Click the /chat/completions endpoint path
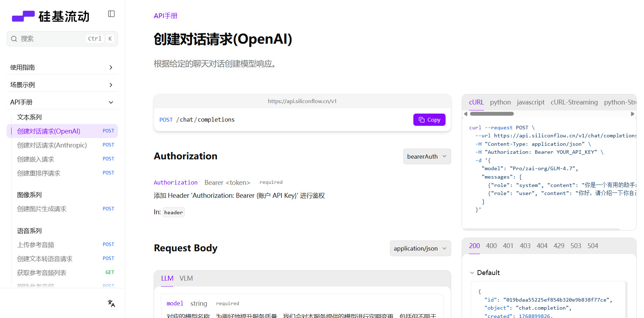Image resolution: width=644 pixels, height=318 pixels. pyautogui.click(x=205, y=120)
